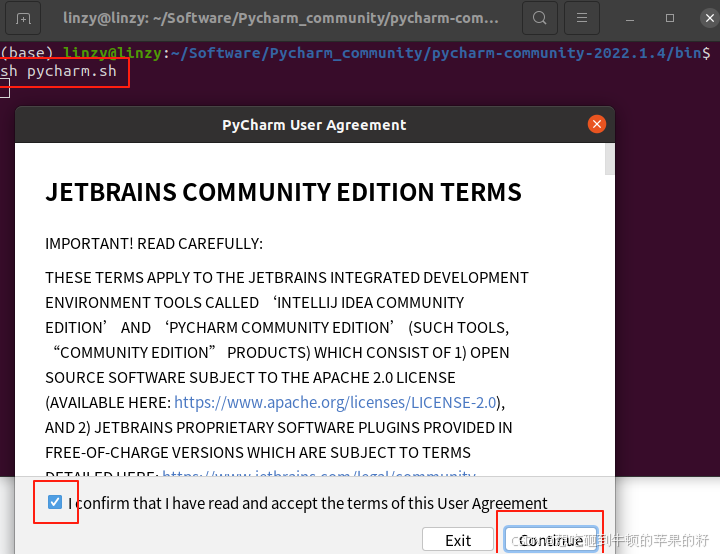Click the terminal window title text
The height and width of the screenshot is (554, 720).
point(281,18)
